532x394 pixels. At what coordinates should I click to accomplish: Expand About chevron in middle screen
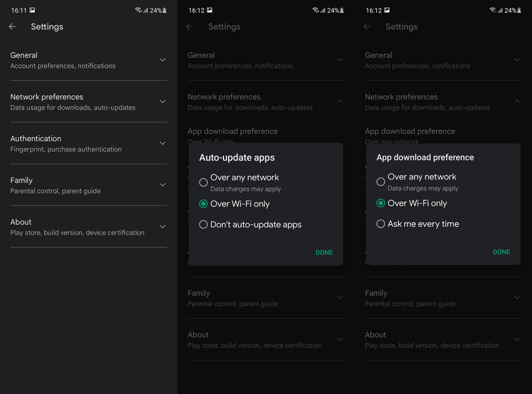click(x=340, y=339)
